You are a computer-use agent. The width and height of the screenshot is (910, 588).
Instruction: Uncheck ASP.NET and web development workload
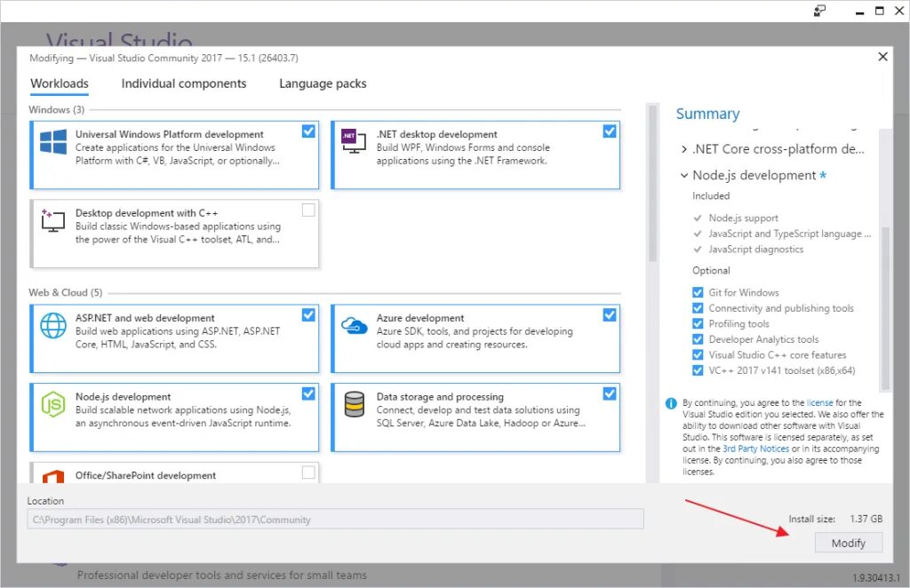[x=308, y=315]
